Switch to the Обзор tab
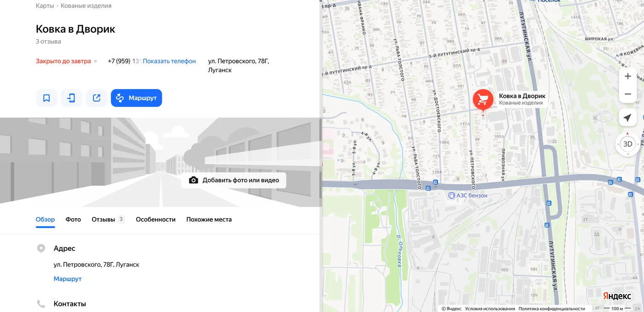The height and width of the screenshot is (312, 644). click(x=45, y=220)
